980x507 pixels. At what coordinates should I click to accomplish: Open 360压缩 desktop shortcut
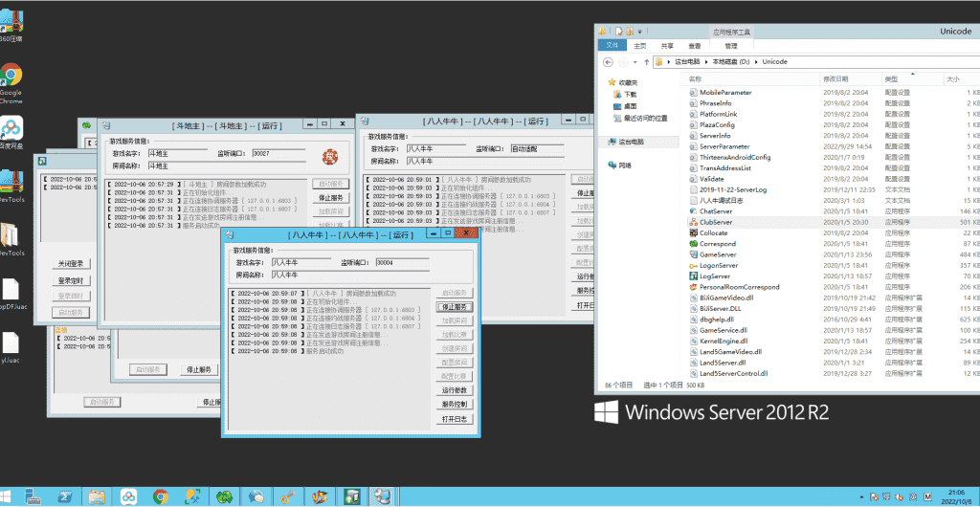coord(11,25)
